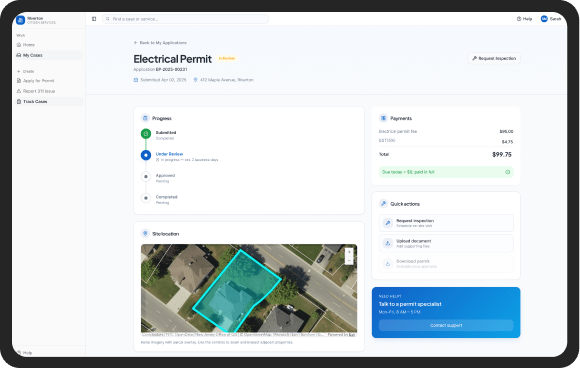Click the Request Inspection header button

[494, 58]
